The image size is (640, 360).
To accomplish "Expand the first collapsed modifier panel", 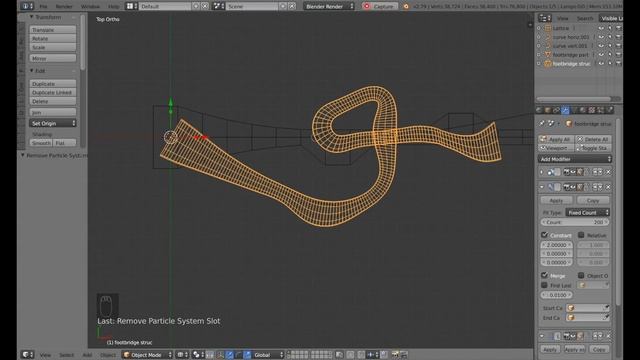I will [x=542, y=172].
